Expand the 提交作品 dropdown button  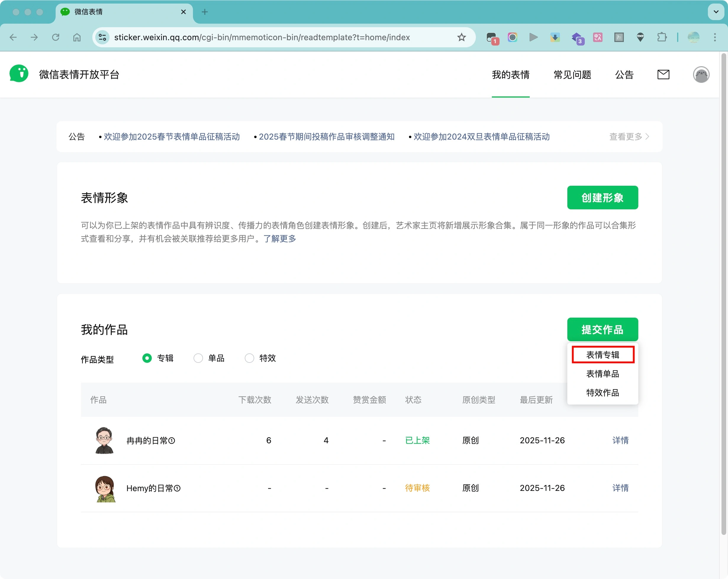click(602, 329)
